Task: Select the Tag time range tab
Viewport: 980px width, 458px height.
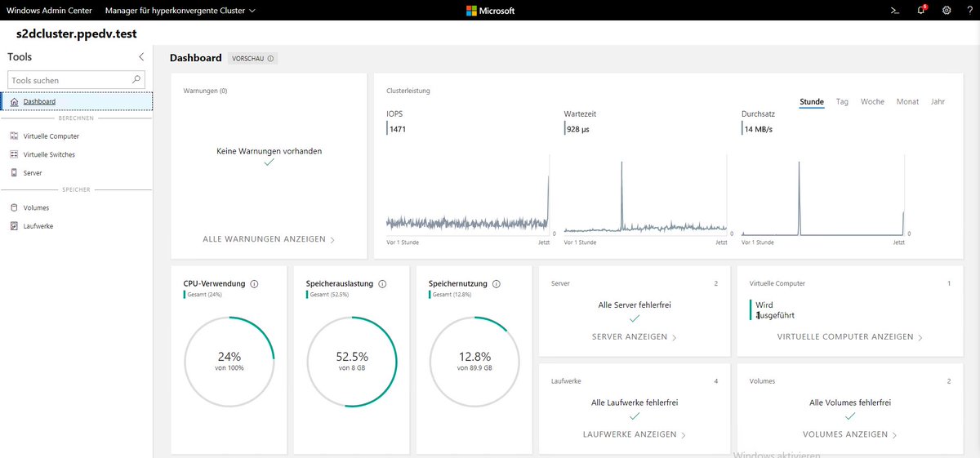Action: (842, 102)
